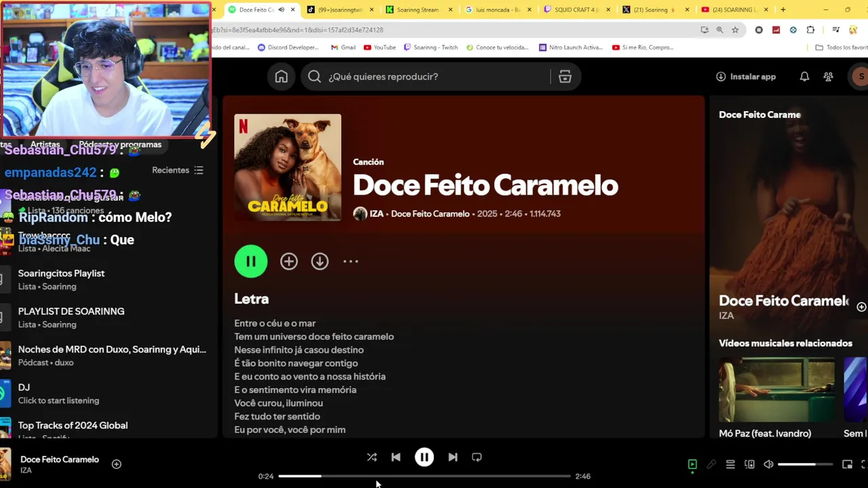Open PLAYLIST DE SOARINNG
This screenshot has height=488, width=868.
click(108, 317)
